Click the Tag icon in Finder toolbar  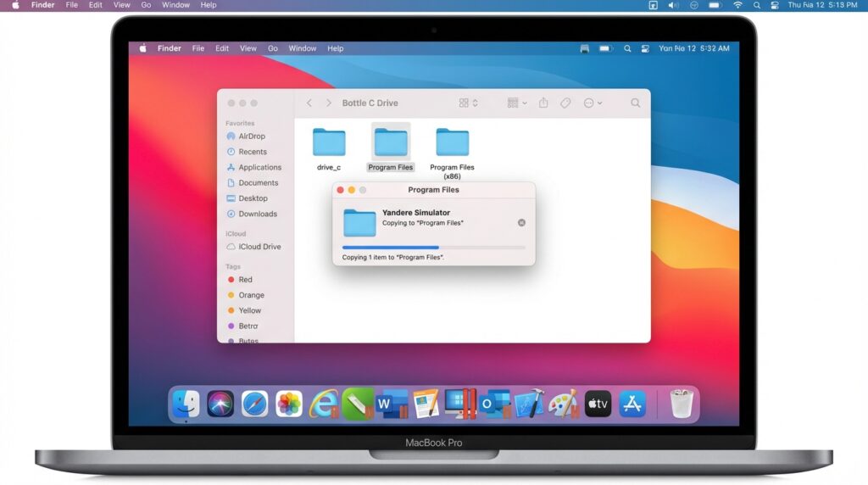pyautogui.click(x=565, y=103)
